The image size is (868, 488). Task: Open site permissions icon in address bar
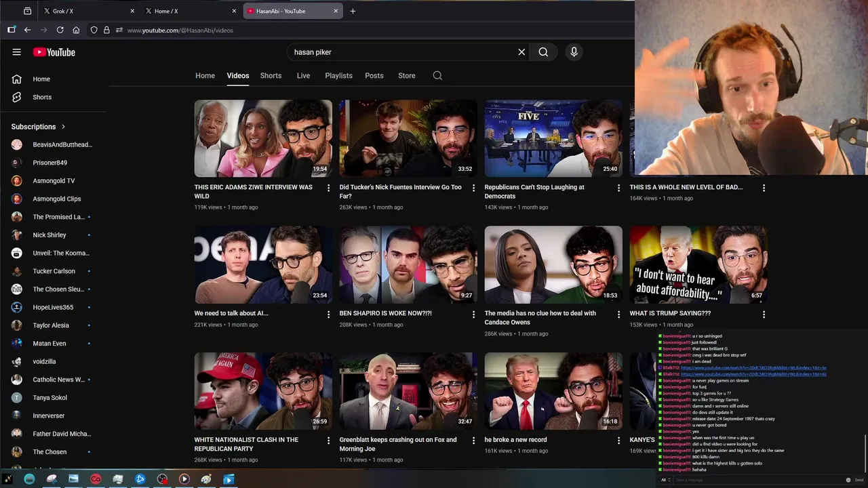(119, 30)
